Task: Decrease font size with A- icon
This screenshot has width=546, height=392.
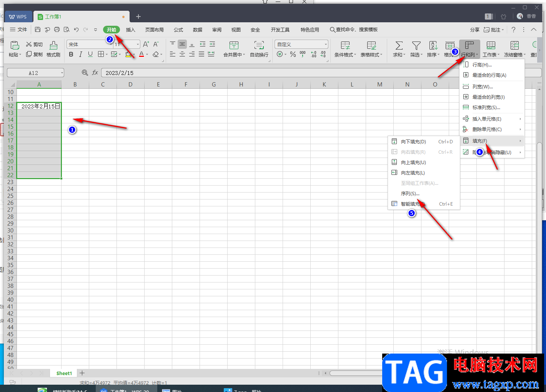Action: pyautogui.click(x=156, y=45)
